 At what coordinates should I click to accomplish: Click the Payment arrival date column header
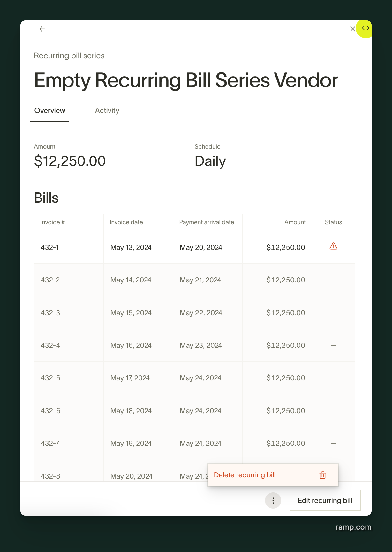(207, 222)
